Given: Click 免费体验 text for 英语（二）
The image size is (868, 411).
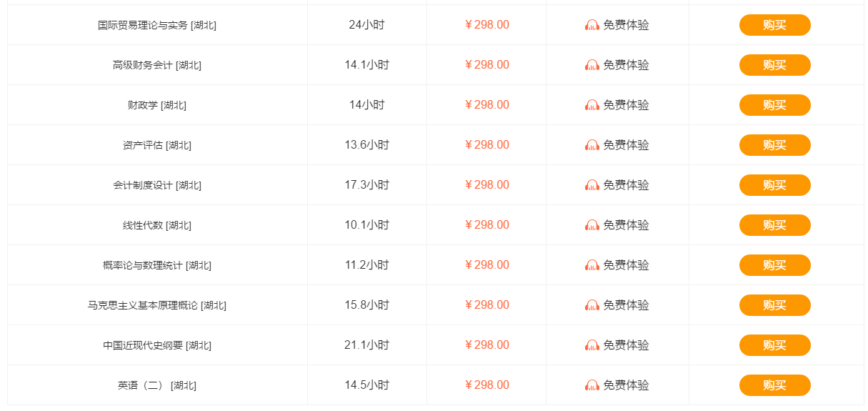Looking at the screenshot, I should pyautogui.click(x=626, y=385).
